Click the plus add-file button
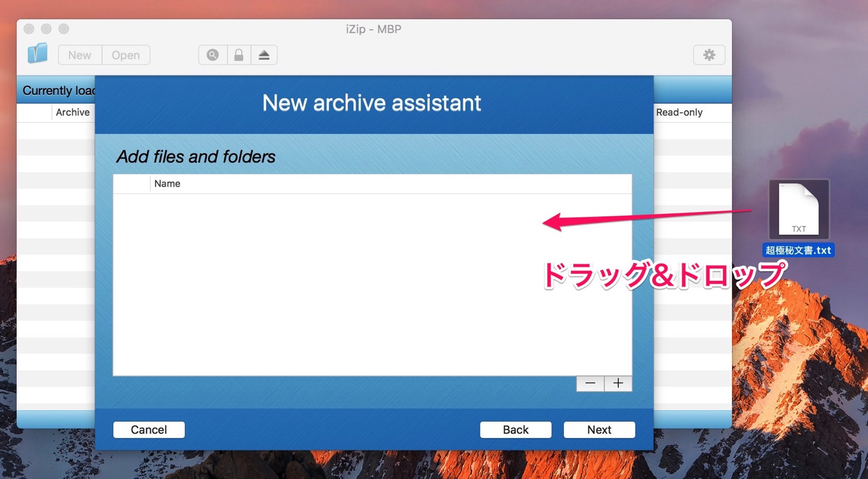This screenshot has height=479, width=868. click(x=618, y=384)
